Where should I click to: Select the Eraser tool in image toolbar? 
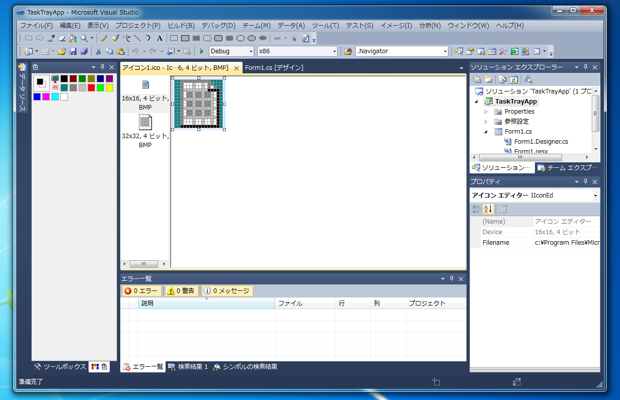(x=62, y=38)
